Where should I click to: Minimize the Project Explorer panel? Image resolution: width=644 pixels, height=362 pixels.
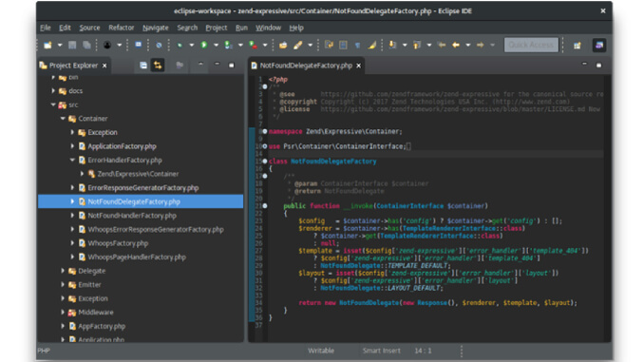click(217, 64)
